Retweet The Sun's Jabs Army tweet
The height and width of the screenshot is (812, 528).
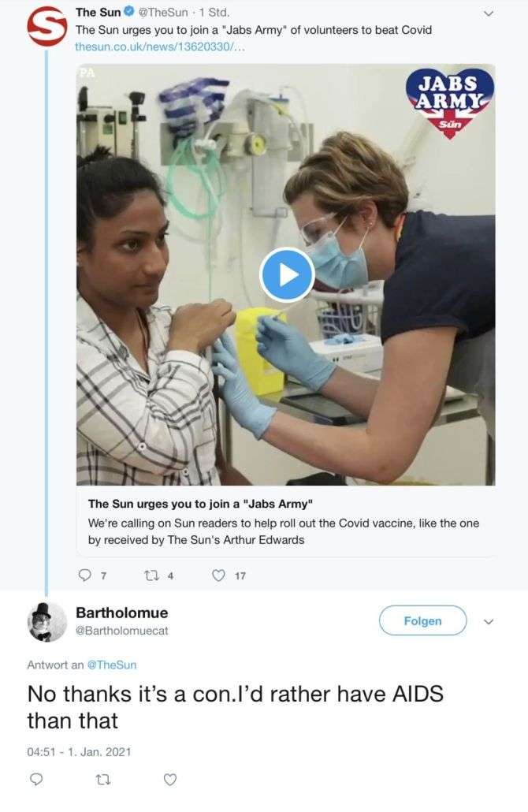click(x=151, y=575)
